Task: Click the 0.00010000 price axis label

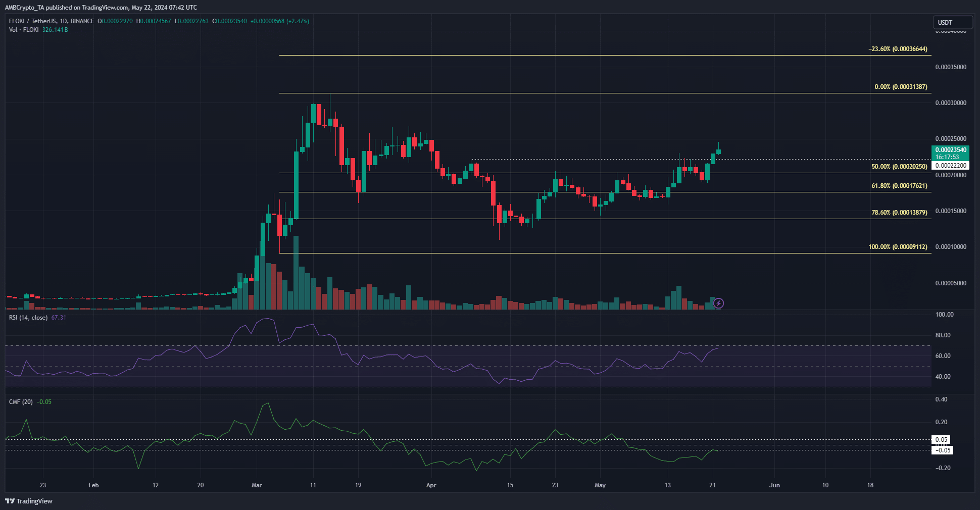Action: coord(951,247)
